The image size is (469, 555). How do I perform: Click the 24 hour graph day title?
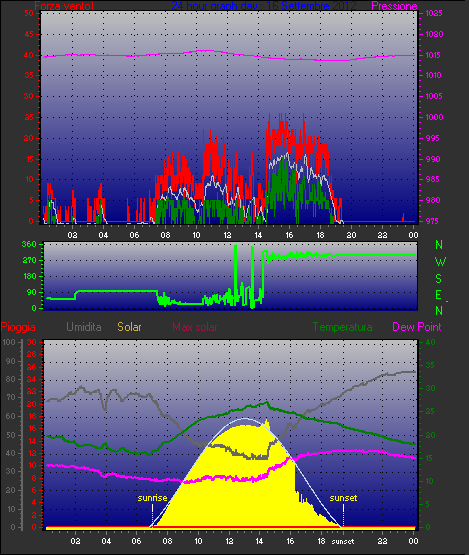pyautogui.click(x=264, y=6)
